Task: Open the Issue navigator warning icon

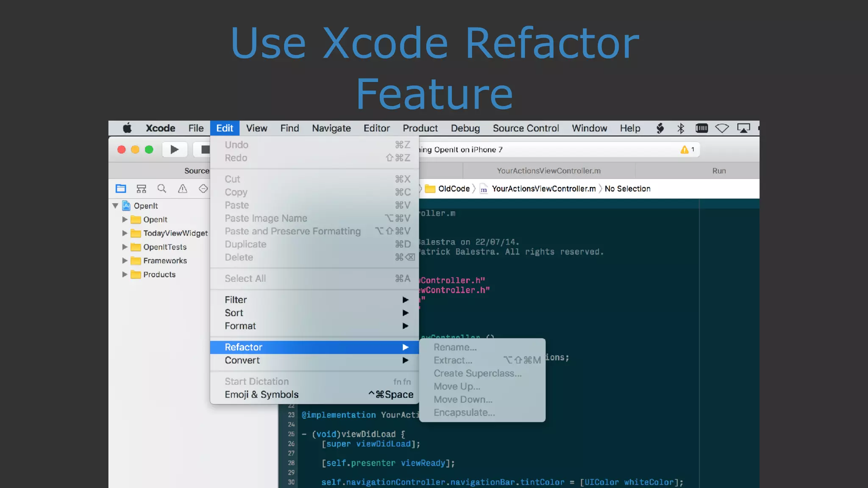Action: (x=182, y=189)
